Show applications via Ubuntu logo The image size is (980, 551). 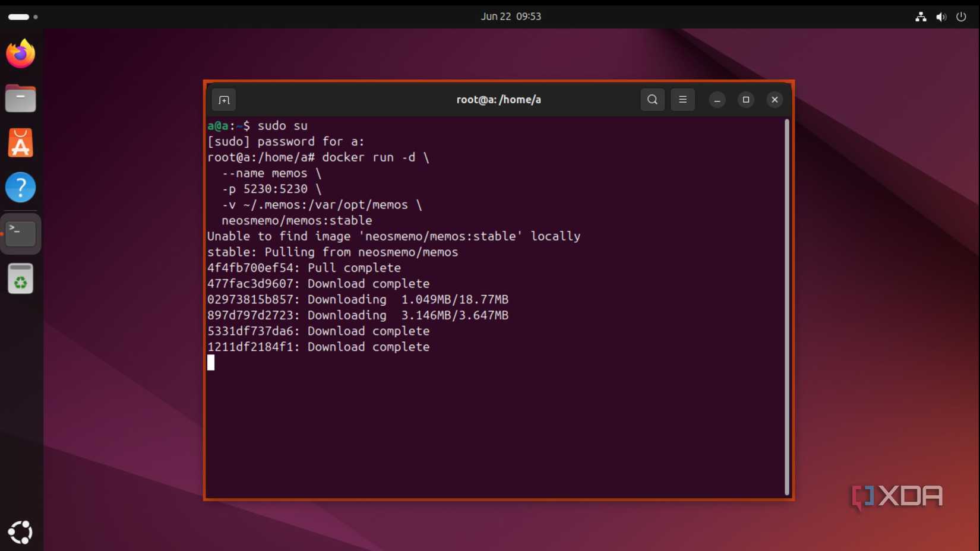[x=21, y=532]
